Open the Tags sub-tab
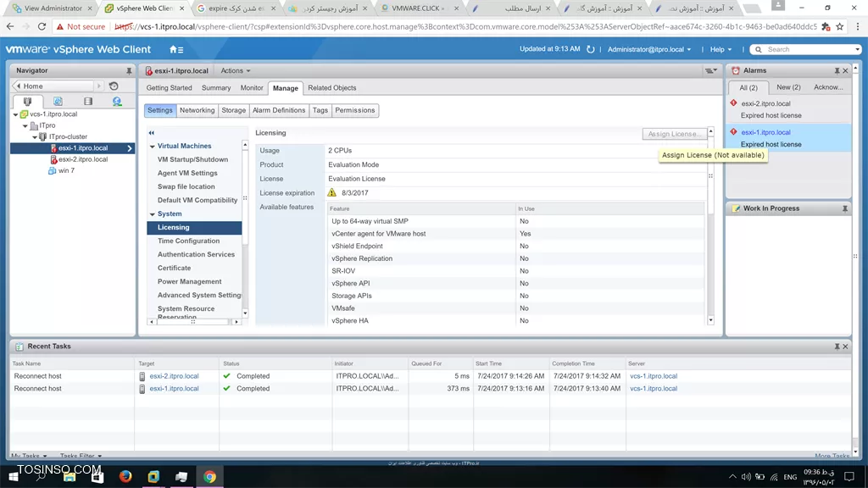This screenshot has width=868, height=488. click(x=320, y=110)
